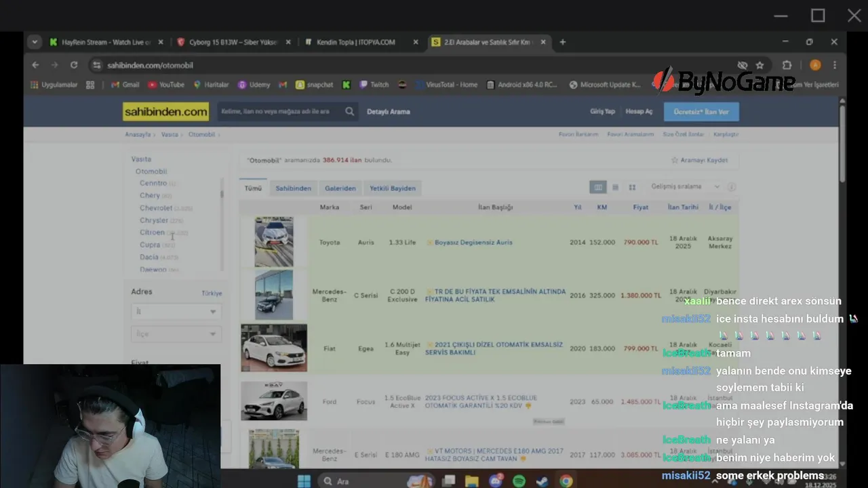Open the VirusTotal - Home bookmark
This screenshot has width=868, height=488.
[x=446, y=85]
